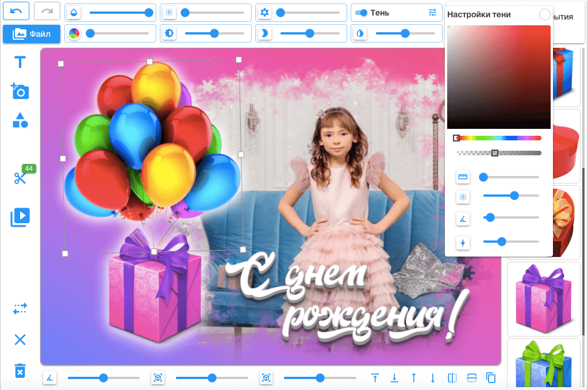This screenshot has height=390, width=588.
Task: Open the scissors cutout tool
Action: tap(20, 178)
